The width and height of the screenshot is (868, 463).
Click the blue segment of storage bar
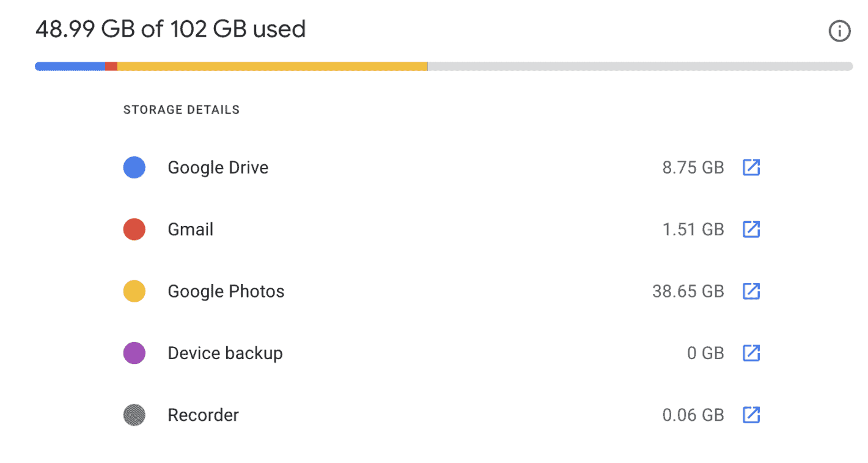click(x=70, y=66)
